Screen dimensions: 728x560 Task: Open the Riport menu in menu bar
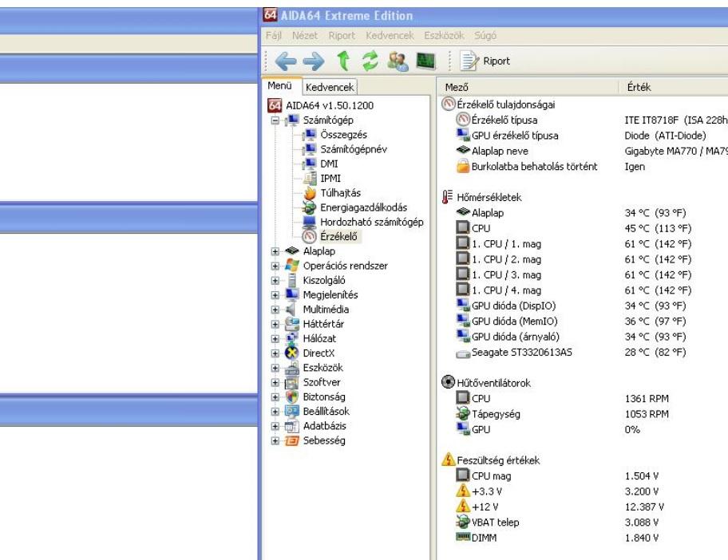point(342,35)
